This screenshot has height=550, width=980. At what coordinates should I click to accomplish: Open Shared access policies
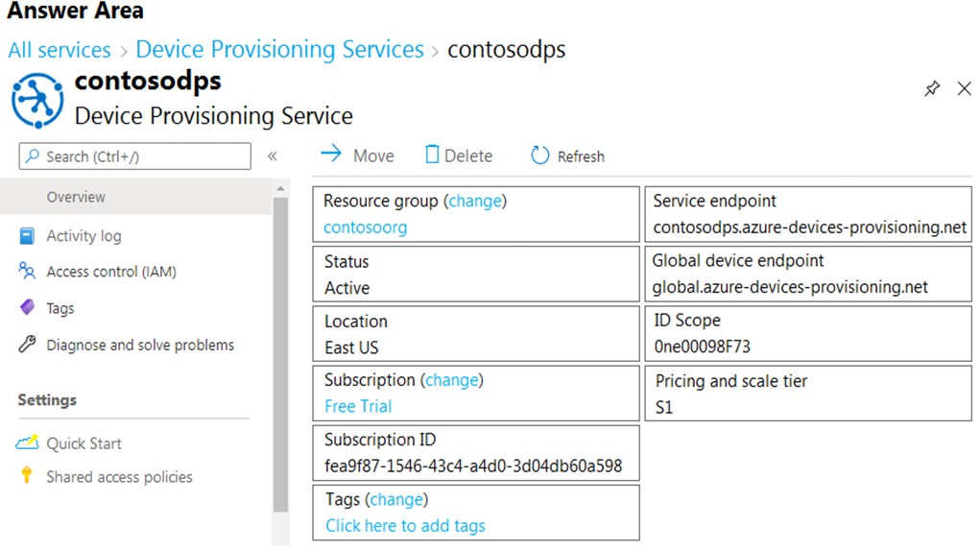point(119,477)
